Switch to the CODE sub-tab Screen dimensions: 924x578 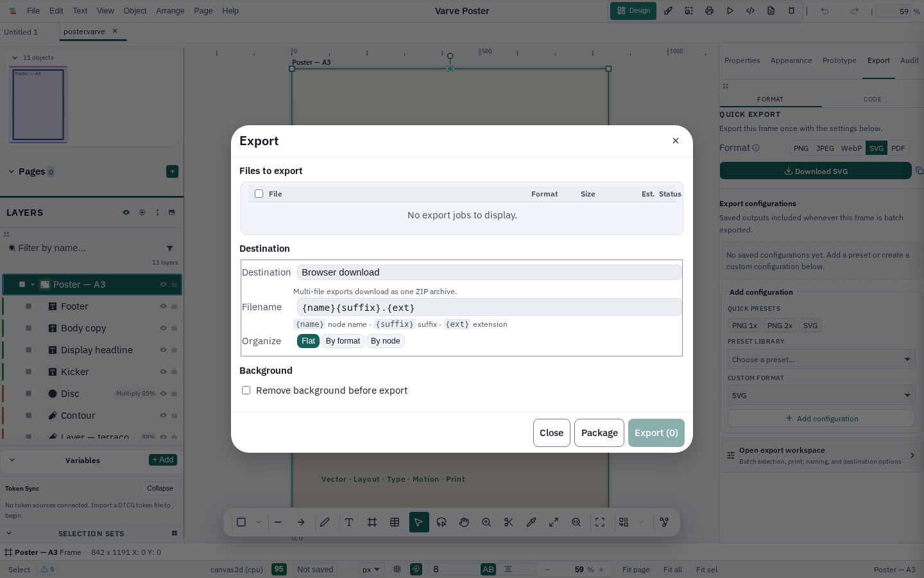pos(873,100)
